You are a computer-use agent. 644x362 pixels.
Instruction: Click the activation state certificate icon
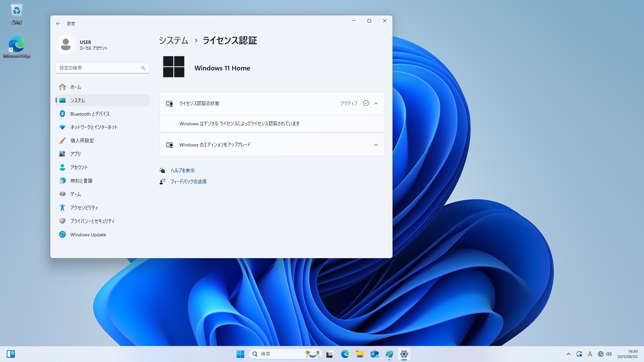[169, 104]
